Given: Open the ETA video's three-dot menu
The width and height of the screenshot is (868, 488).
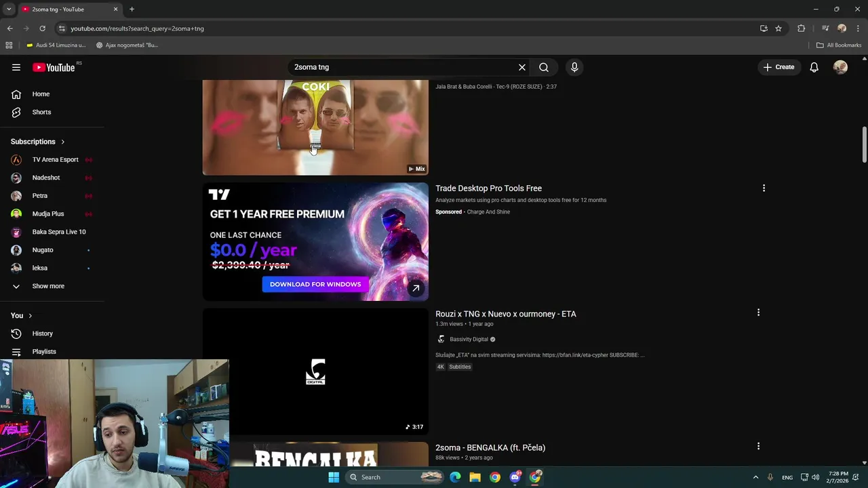Looking at the screenshot, I should 758,312.
